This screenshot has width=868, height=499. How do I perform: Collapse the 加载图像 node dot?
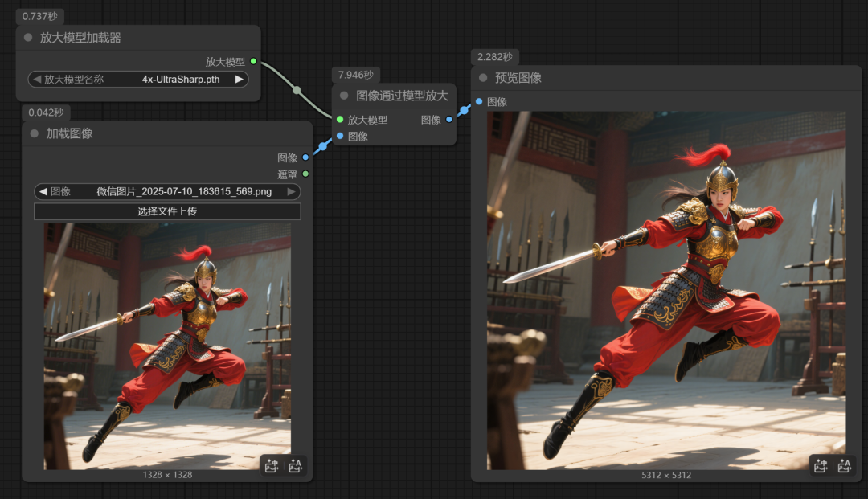click(35, 133)
